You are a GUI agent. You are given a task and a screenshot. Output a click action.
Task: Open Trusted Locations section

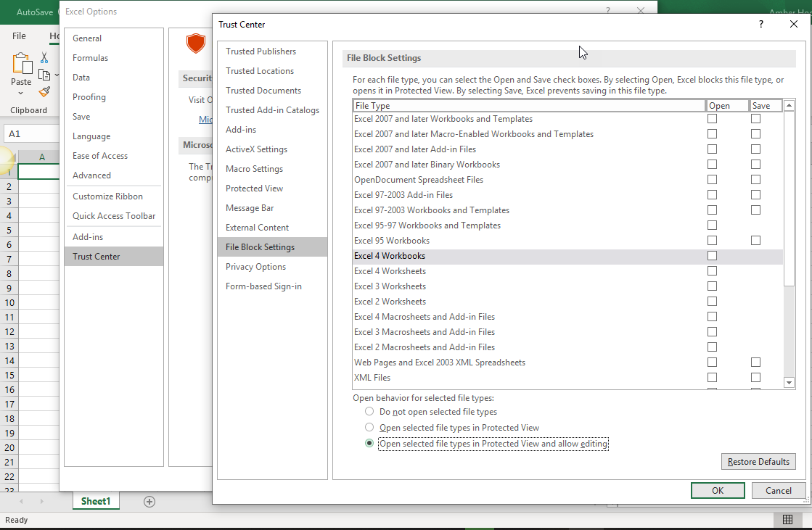272,71
